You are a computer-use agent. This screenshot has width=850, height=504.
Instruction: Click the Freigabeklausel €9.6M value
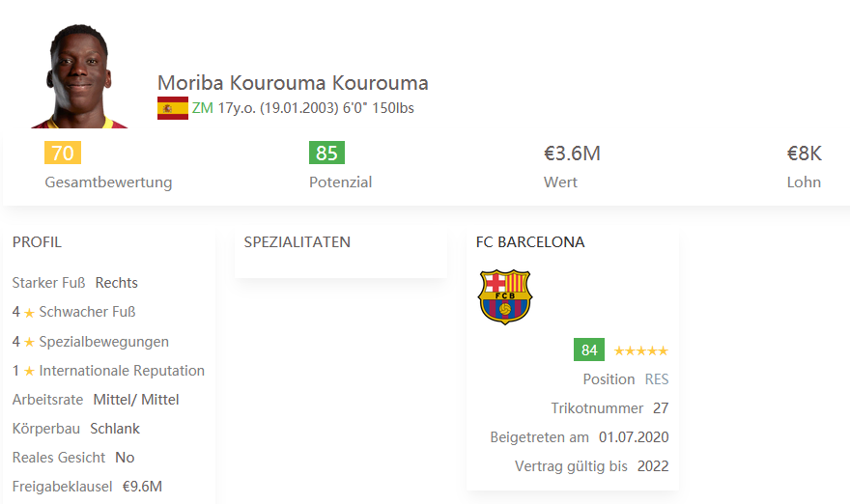[142, 487]
